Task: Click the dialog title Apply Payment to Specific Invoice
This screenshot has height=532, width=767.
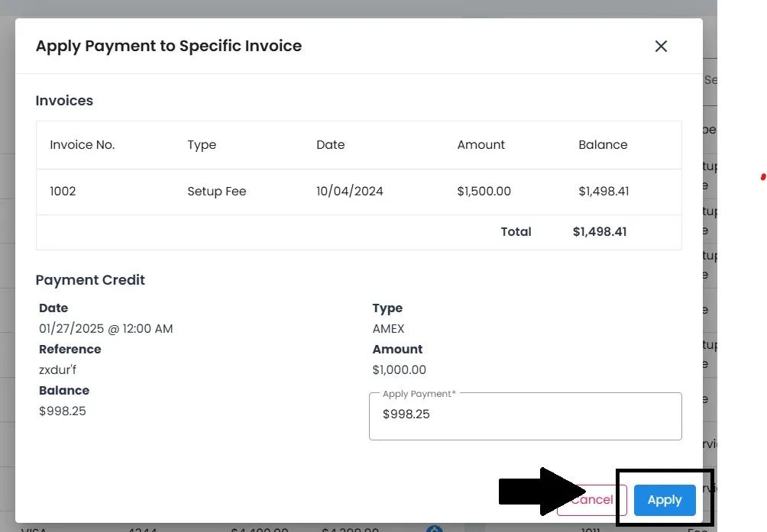Action: pyautogui.click(x=169, y=46)
